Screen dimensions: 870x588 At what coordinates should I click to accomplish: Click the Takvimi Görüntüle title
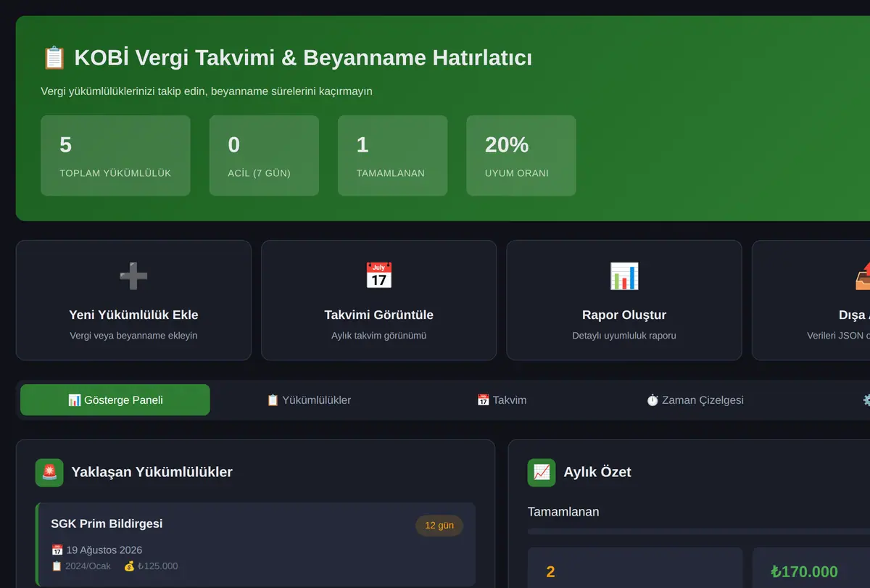point(378,315)
